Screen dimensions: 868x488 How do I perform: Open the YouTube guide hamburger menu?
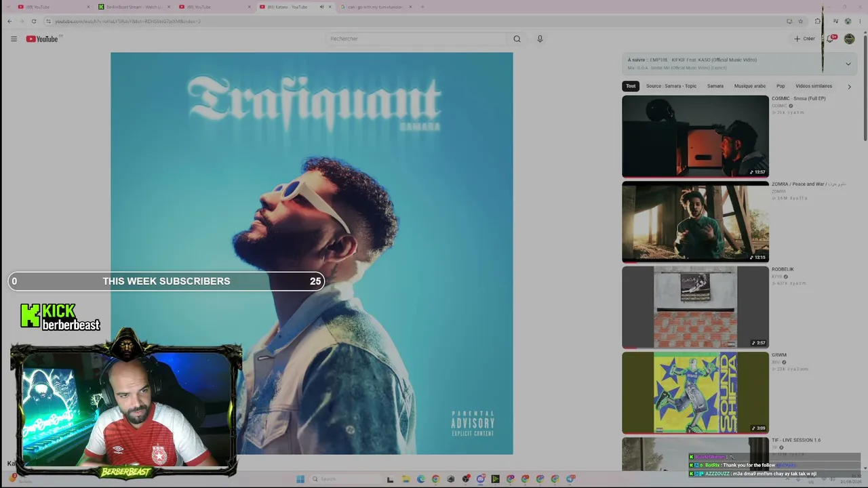click(x=14, y=39)
